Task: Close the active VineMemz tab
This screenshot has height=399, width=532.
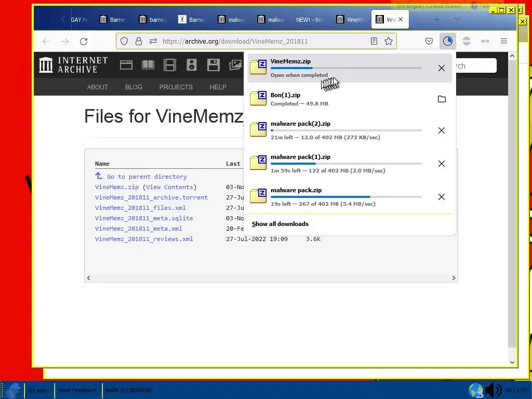Action: point(401,19)
